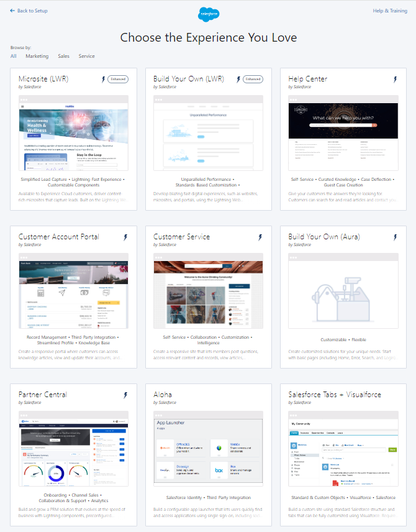416x532 pixels.
Task: Click the Help Center lightning bolt icon
Action: coord(394,80)
